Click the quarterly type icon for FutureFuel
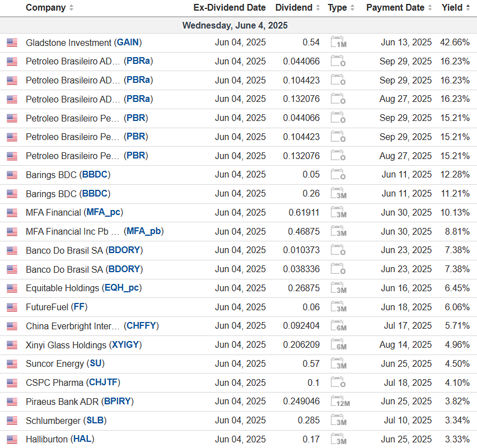This screenshot has width=477, height=448. click(338, 307)
